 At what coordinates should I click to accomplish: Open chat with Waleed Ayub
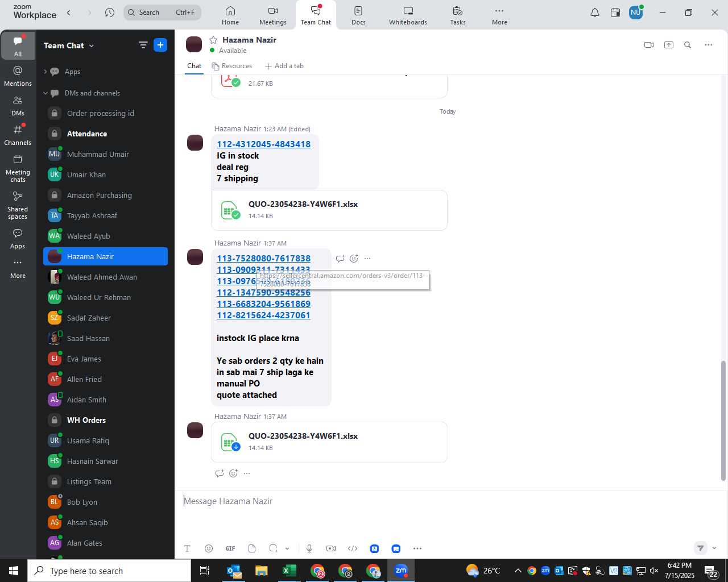pyautogui.click(x=106, y=236)
